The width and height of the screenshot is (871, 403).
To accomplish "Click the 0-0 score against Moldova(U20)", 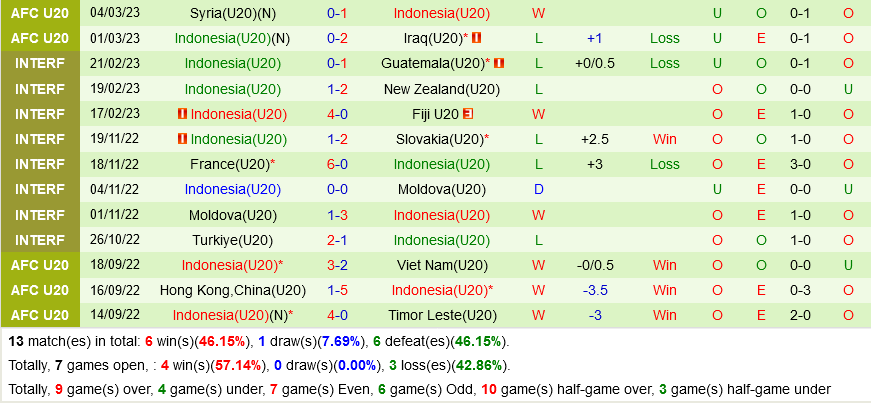I will tap(337, 189).
